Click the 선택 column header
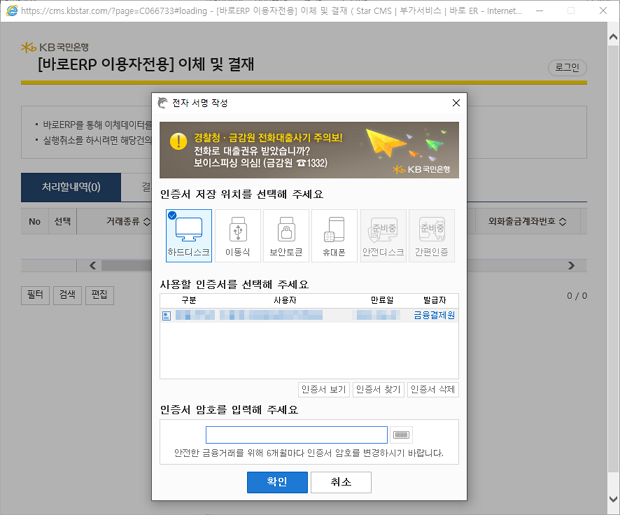This screenshot has width=620, height=515. pyautogui.click(x=62, y=222)
